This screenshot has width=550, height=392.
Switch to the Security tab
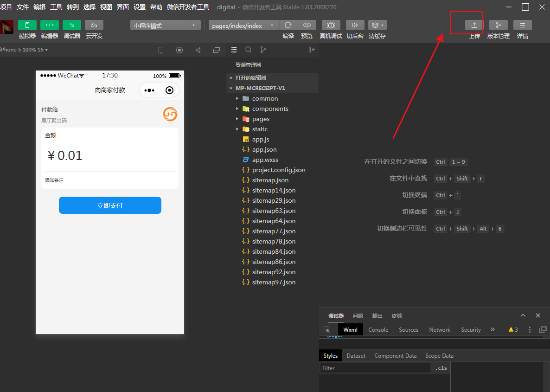click(471, 329)
